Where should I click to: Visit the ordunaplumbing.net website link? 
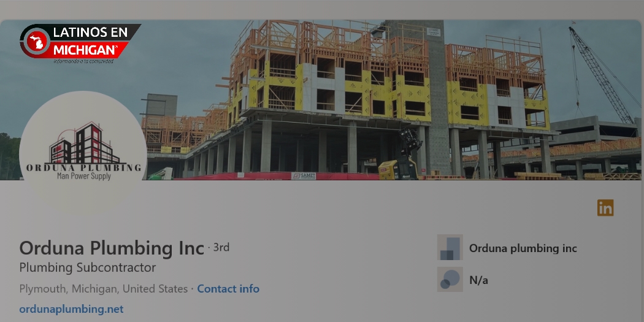click(72, 309)
